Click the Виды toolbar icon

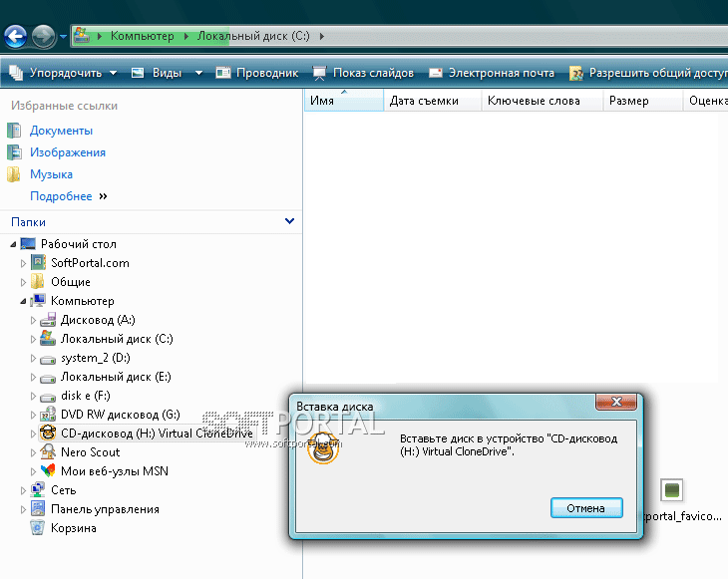coord(138,73)
